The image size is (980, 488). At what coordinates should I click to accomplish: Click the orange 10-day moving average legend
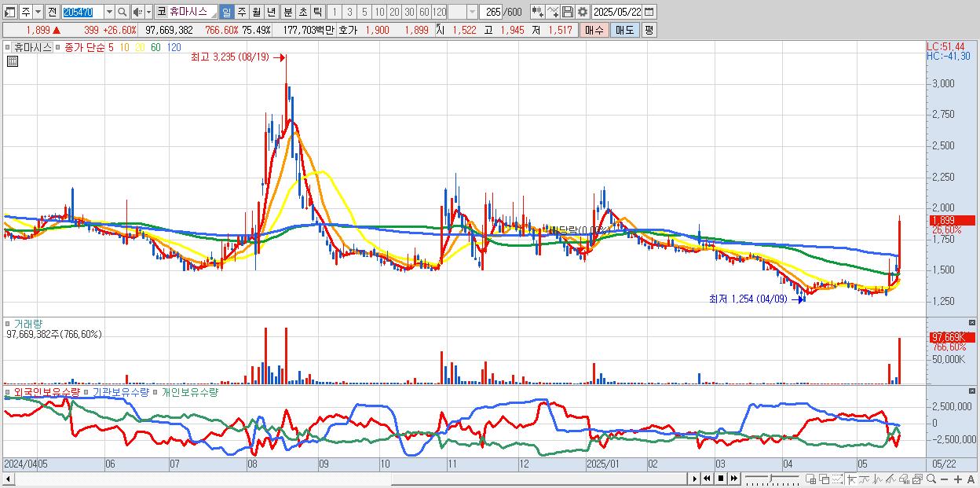point(125,47)
